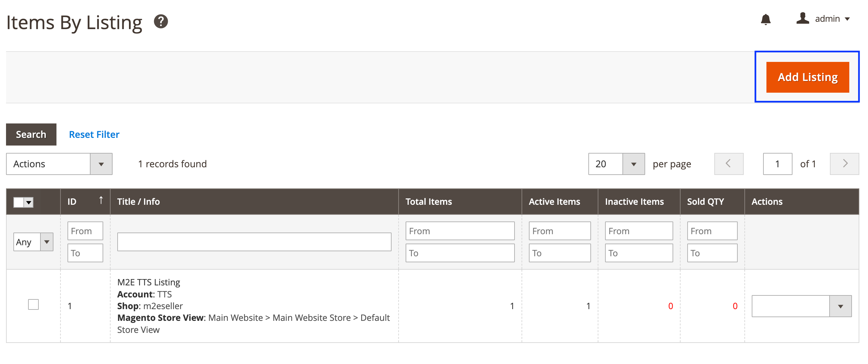Open the Any filter dropdown
Screen dimensions: 868x364
33,242
